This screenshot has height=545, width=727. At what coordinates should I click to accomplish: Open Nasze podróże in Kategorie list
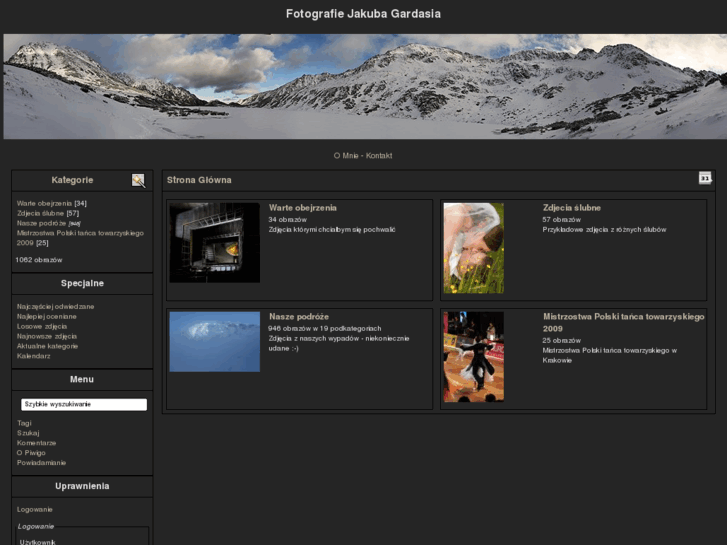tap(41, 223)
